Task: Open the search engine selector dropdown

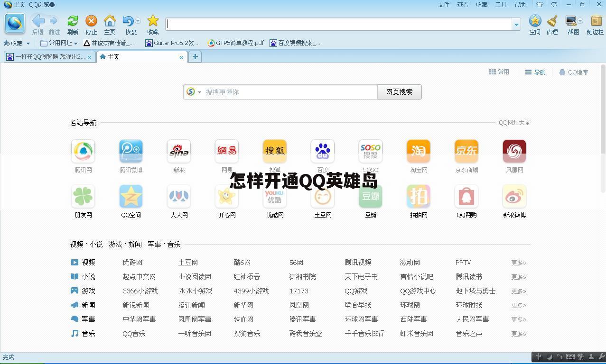Action: (199, 92)
